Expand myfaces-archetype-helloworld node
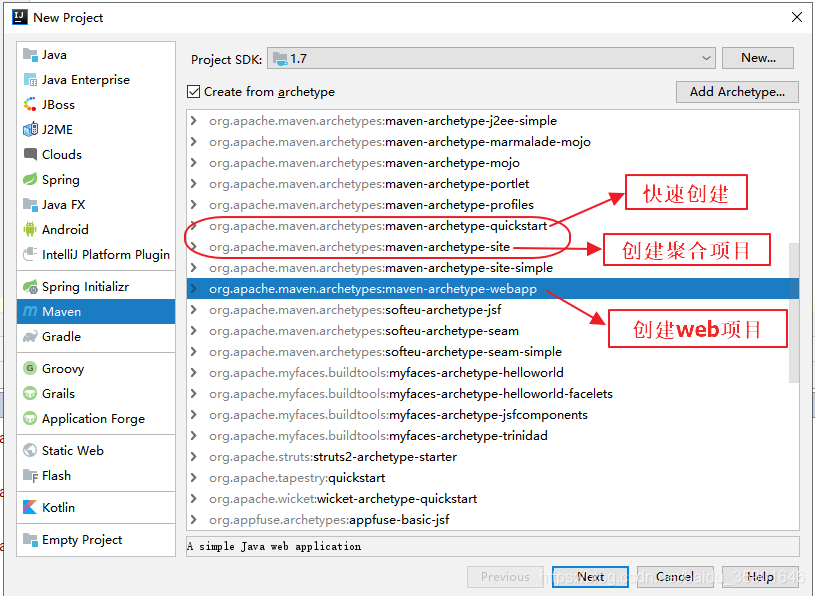The width and height of the screenshot is (815, 596). 194,373
